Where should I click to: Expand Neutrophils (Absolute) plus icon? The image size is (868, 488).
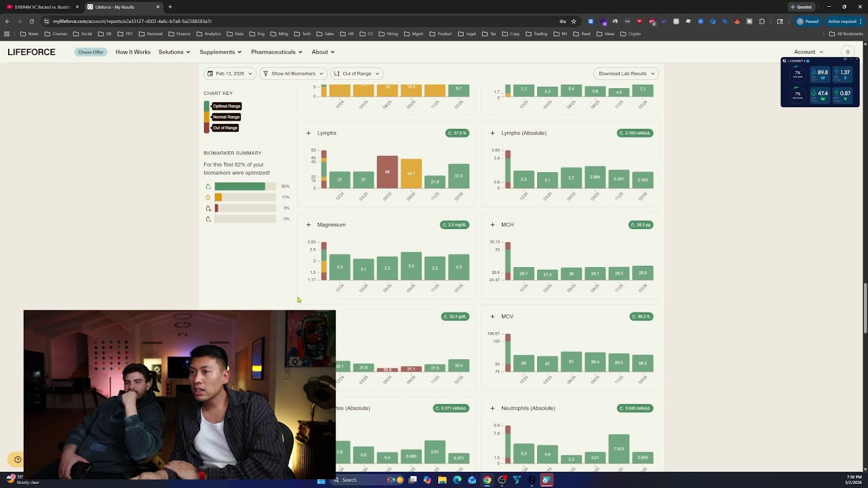492,408
